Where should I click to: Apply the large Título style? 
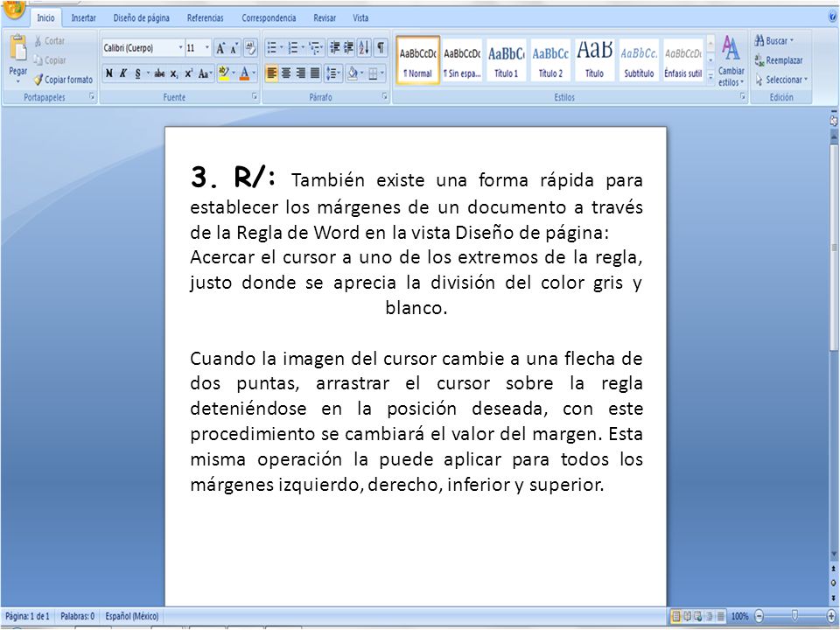click(594, 60)
